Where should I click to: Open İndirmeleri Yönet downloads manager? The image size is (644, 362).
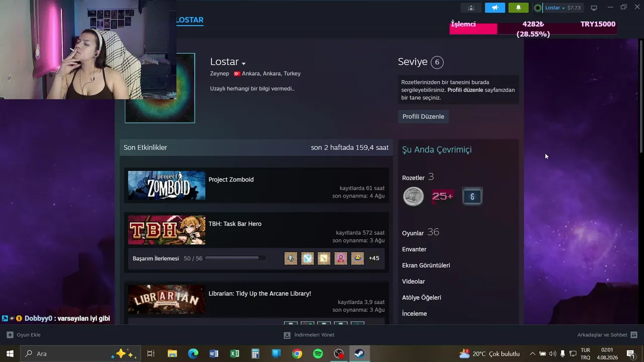(x=309, y=335)
